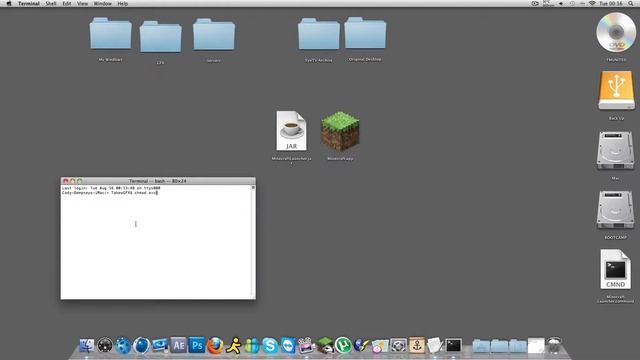Launch uTorrent from the Dock
Screen dimensions: 640x360
pyautogui.click(x=343, y=345)
